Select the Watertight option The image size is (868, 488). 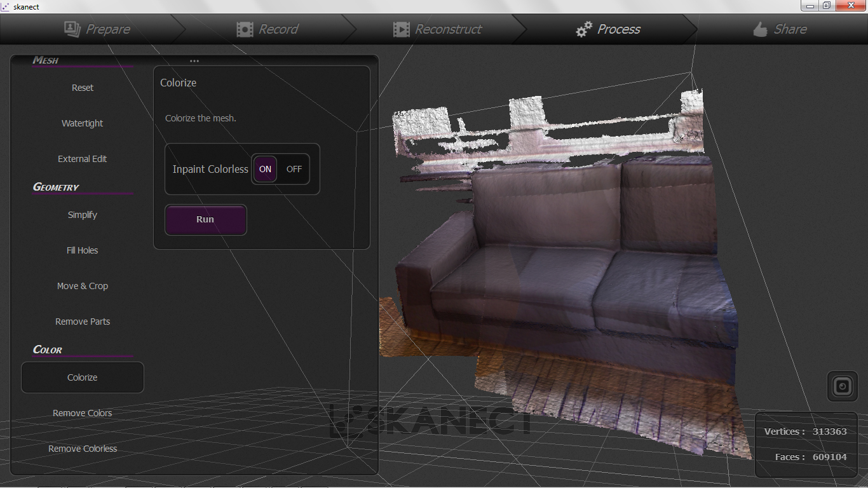pos(82,123)
